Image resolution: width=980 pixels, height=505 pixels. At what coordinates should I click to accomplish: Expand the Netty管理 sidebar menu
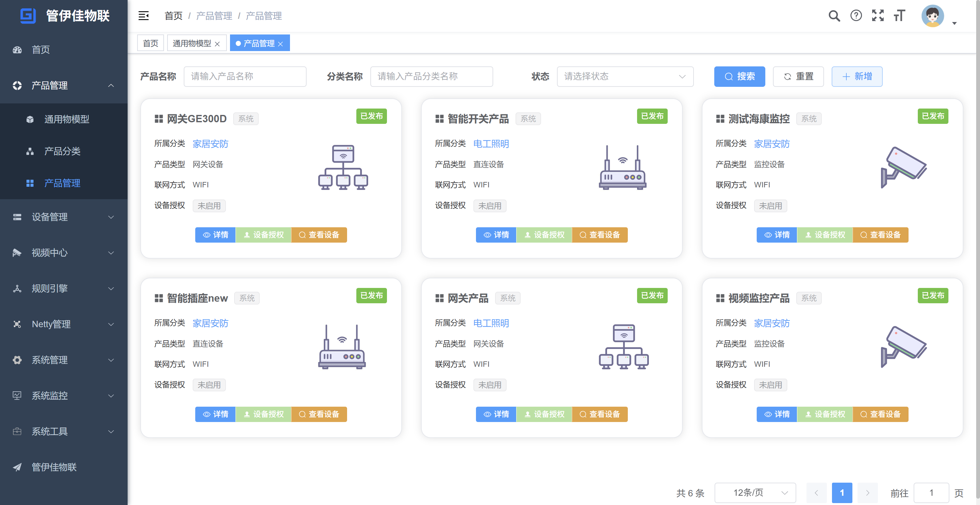pyautogui.click(x=64, y=324)
